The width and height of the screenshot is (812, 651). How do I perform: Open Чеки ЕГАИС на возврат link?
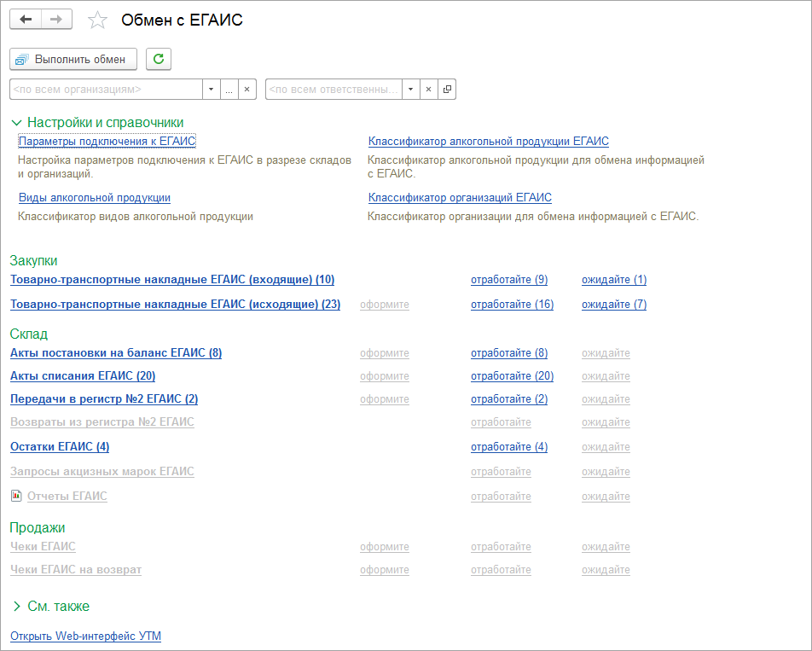pos(76,570)
